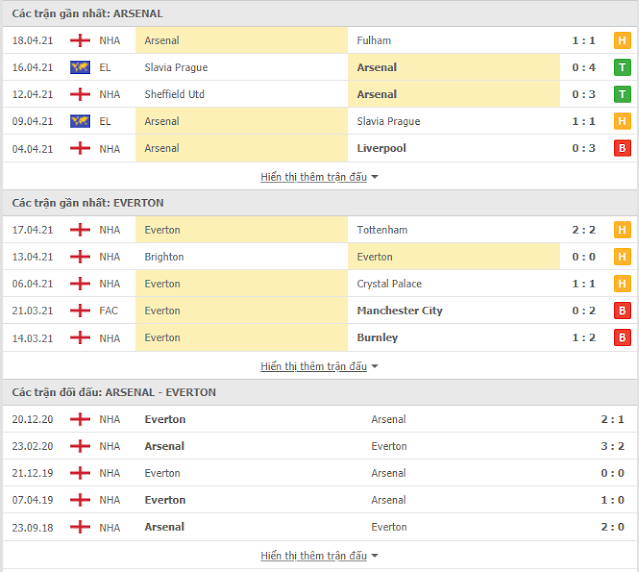This screenshot has width=639, height=572.
Task: Click the orange H badge for Arsenal vs Fulham
Action: coord(622,40)
